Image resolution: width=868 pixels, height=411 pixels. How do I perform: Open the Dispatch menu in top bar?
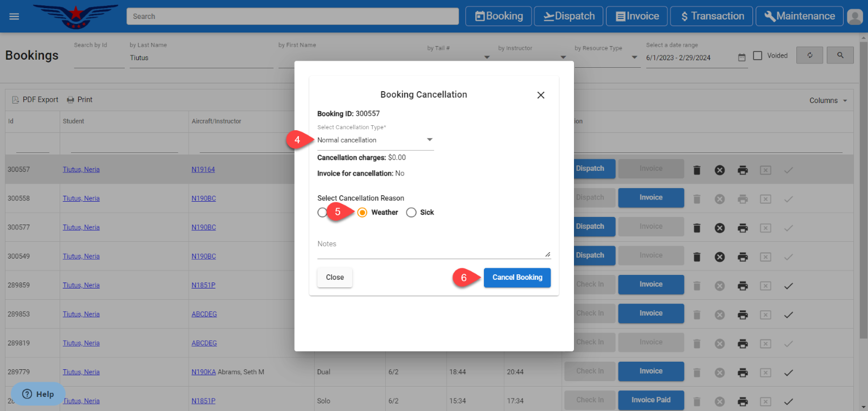569,16
